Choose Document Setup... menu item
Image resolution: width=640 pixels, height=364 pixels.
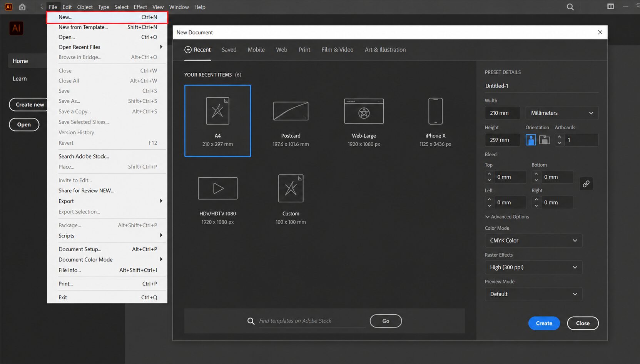pyautogui.click(x=107, y=249)
